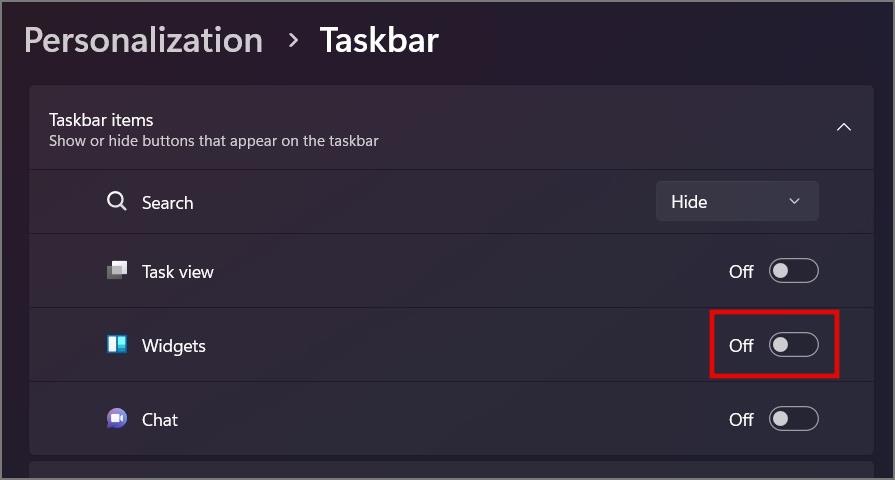Screen dimensions: 895x480
Task: Enable the Widgets toggle switch
Action: point(793,345)
